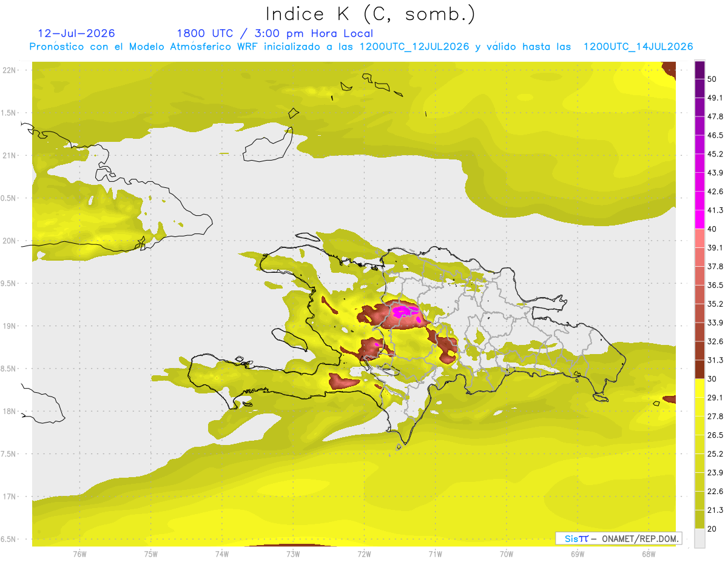
Task: Click the latitude label "17N"
Action: point(9,497)
